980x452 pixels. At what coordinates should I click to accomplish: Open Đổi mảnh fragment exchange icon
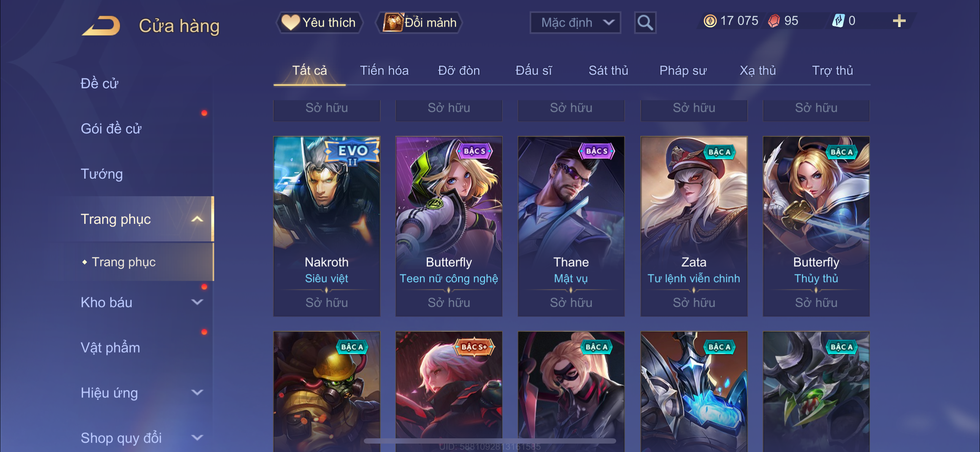pyautogui.click(x=393, y=22)
